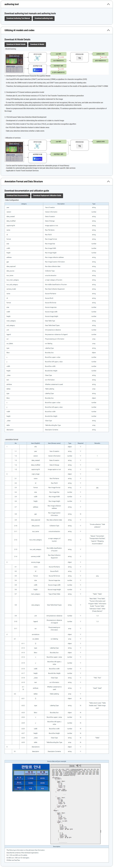The image size is (114, 868).
Task: Click the ultralytics logo in Model learning diagram
Action: [x=38, y=70]
